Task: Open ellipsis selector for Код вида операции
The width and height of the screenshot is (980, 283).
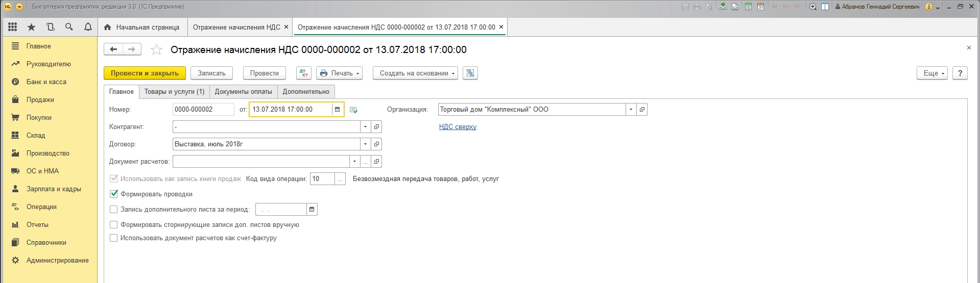Action: click(x=341, y=178)
